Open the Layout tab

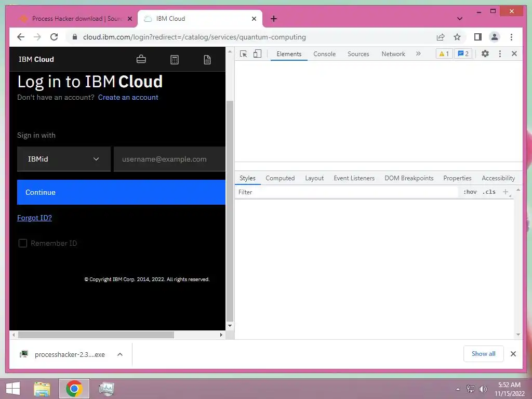point(314,178)
